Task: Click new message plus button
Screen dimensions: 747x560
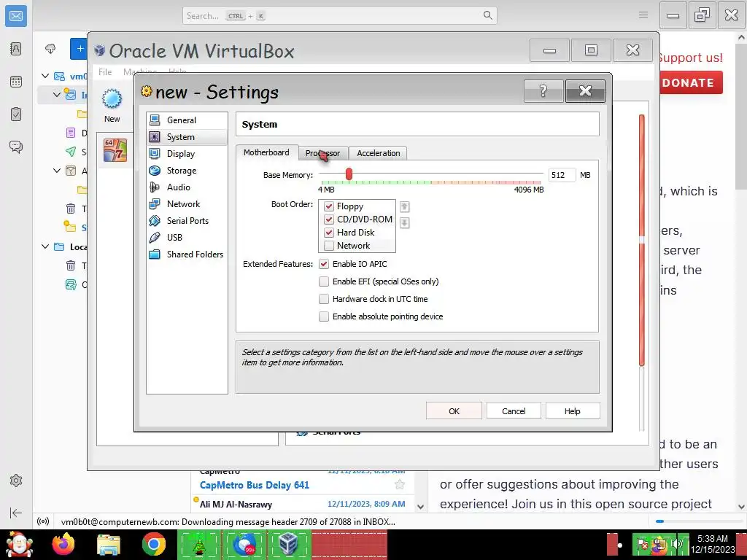Action: [x=80, y=49]
